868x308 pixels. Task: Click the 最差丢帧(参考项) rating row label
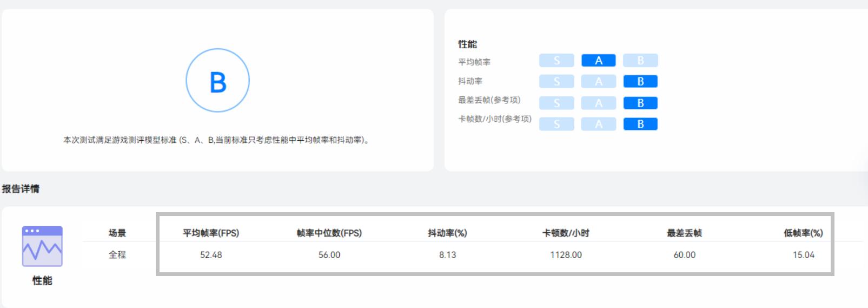489,100
